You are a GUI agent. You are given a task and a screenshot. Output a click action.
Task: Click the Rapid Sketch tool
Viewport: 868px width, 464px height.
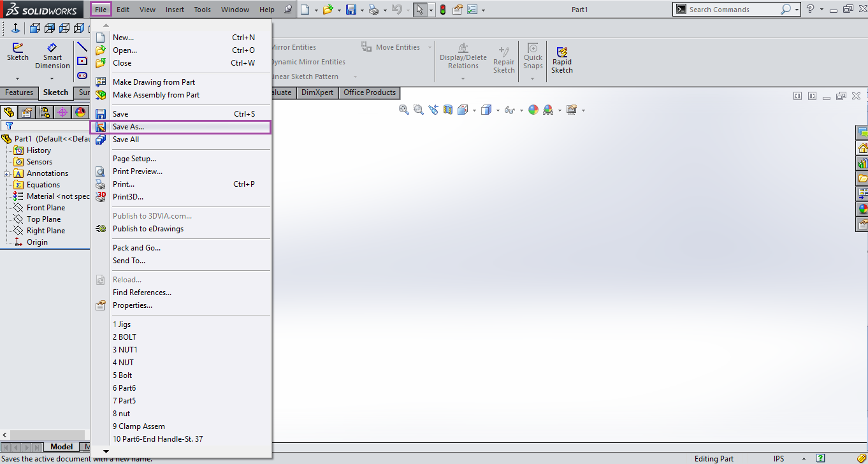pos(562,60)
